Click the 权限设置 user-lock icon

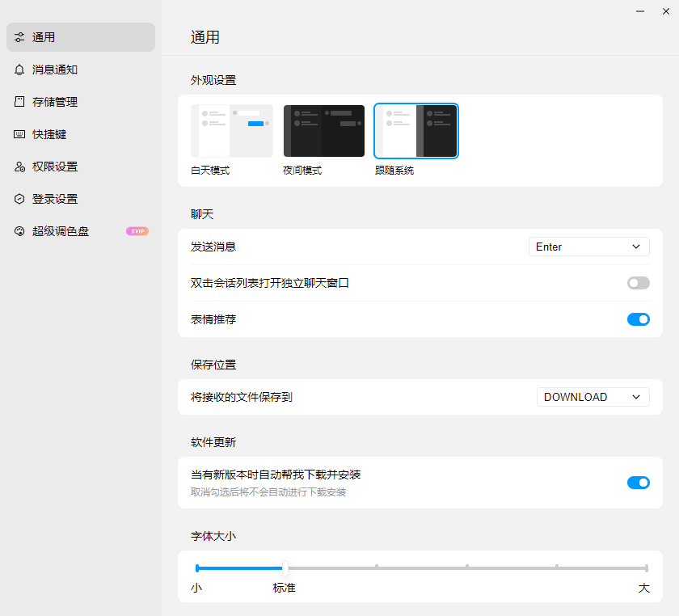(x=19, y=167)
